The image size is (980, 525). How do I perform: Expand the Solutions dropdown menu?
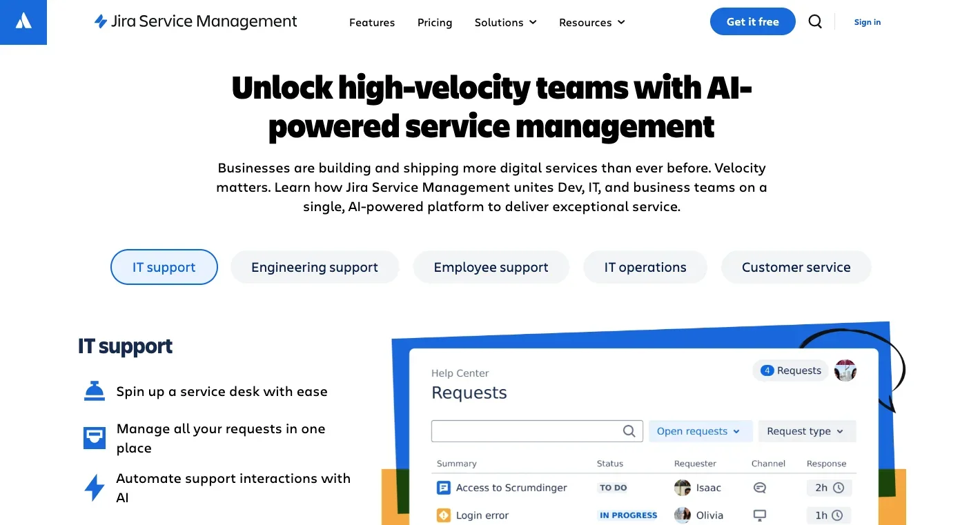505,23
